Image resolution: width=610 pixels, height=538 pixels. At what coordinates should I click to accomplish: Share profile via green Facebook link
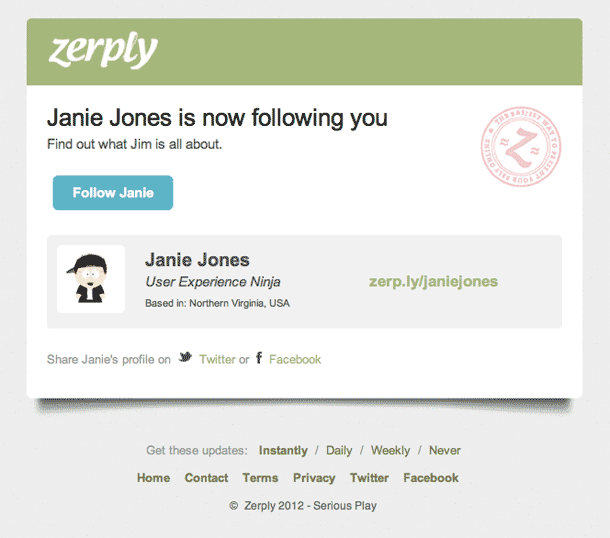coord(295,359)
